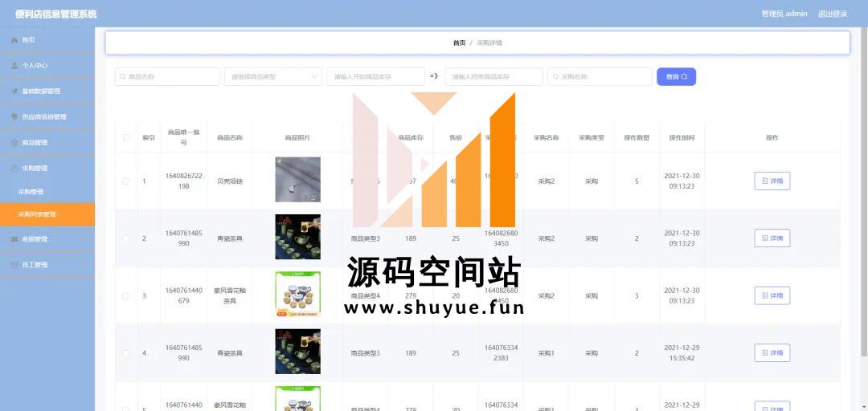Click the page's vertical scrollbar
868x411 pixels.
click(865, 191)
